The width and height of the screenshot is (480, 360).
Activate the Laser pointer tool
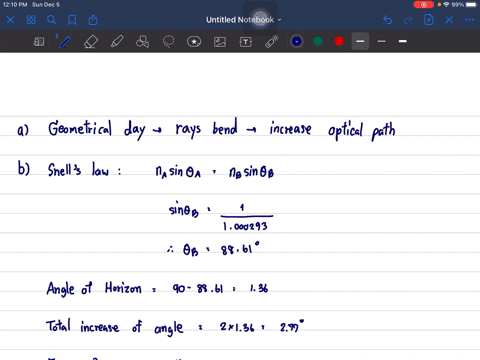(272, 42)
